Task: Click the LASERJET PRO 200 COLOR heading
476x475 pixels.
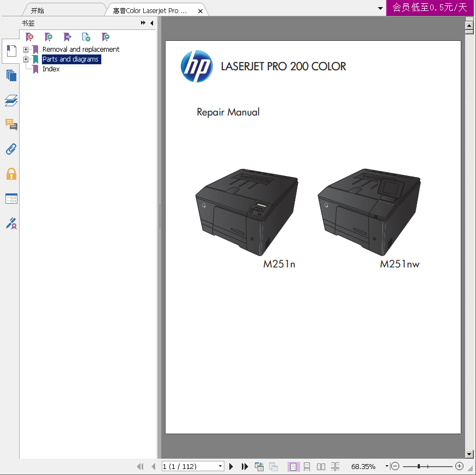Action: click(283, 66)
